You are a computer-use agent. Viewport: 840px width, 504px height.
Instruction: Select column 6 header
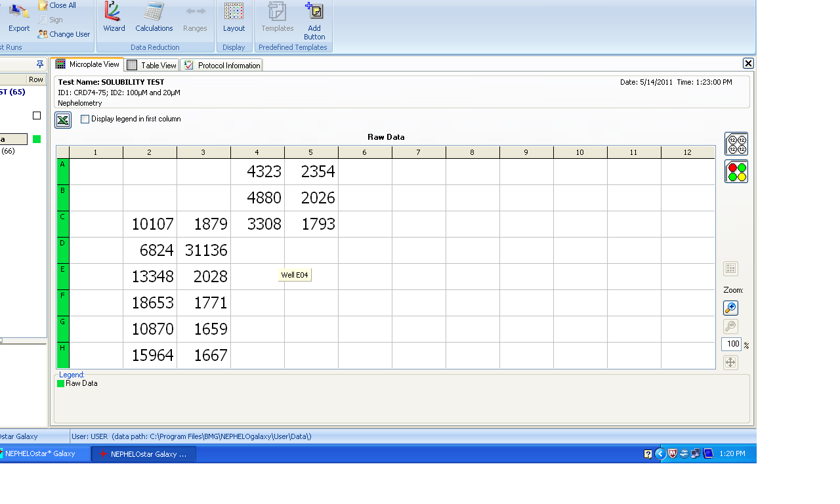coord(365,152)
